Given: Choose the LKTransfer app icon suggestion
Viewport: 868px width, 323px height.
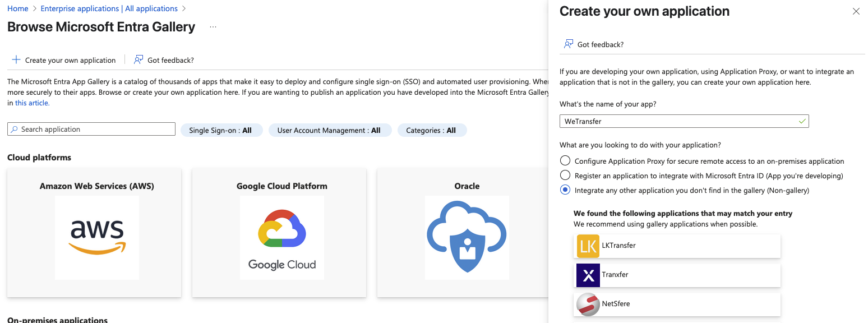Looking at the screenshot, I should [588, 246].
